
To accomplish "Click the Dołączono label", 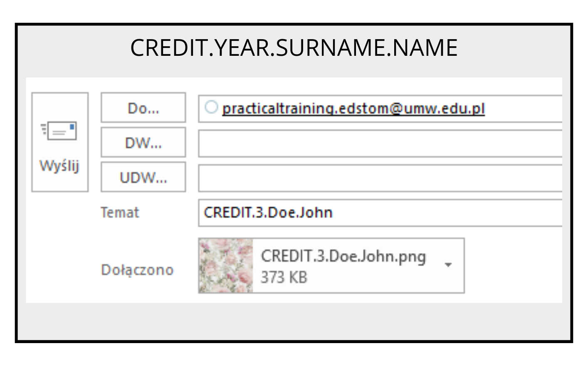I will [137, 270].
